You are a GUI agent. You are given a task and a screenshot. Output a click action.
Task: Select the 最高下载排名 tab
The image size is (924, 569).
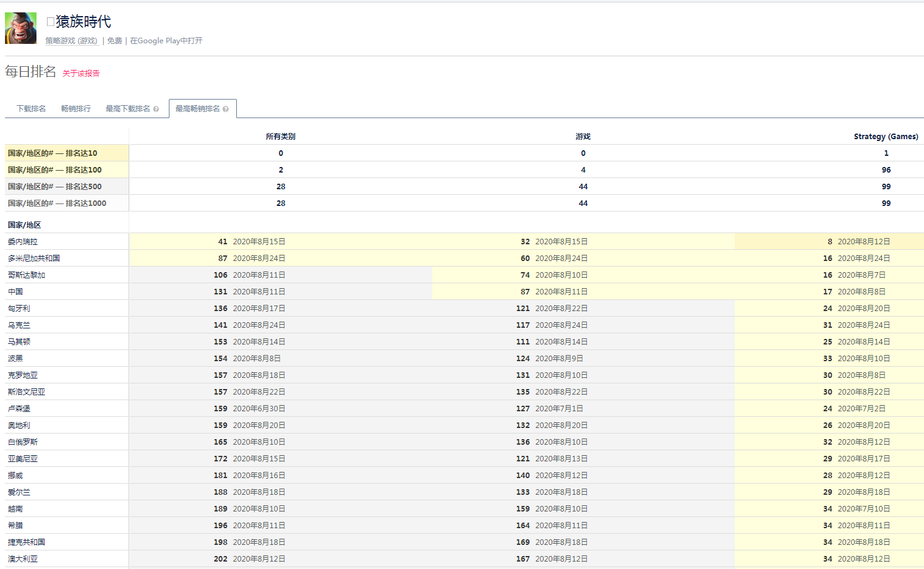(x=127, y=109)
